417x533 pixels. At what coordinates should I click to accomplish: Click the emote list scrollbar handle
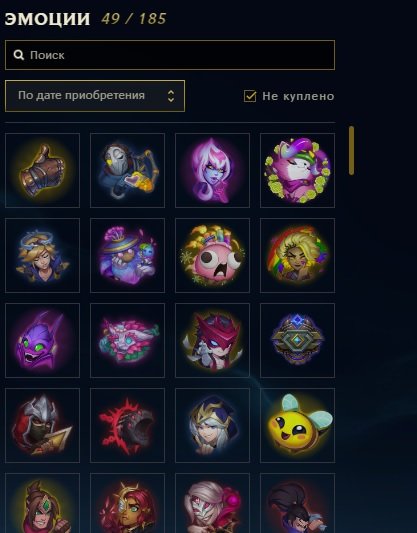(351, 151)
